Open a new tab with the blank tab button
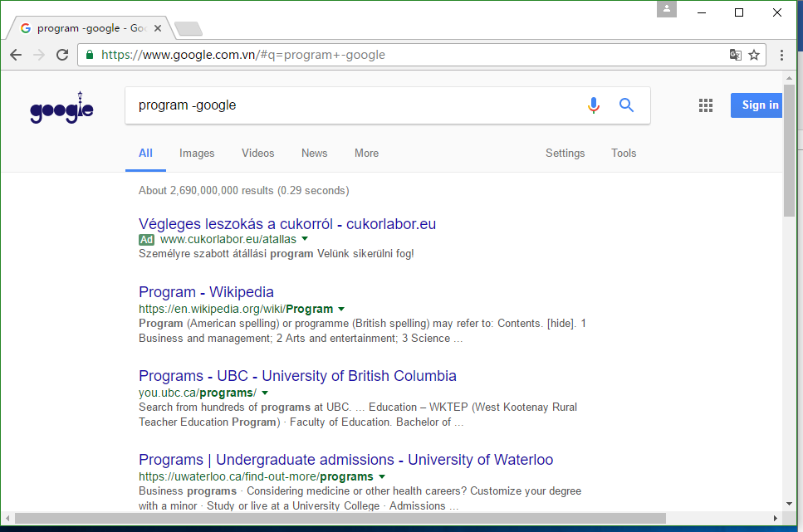 click(x=189, y=29)
